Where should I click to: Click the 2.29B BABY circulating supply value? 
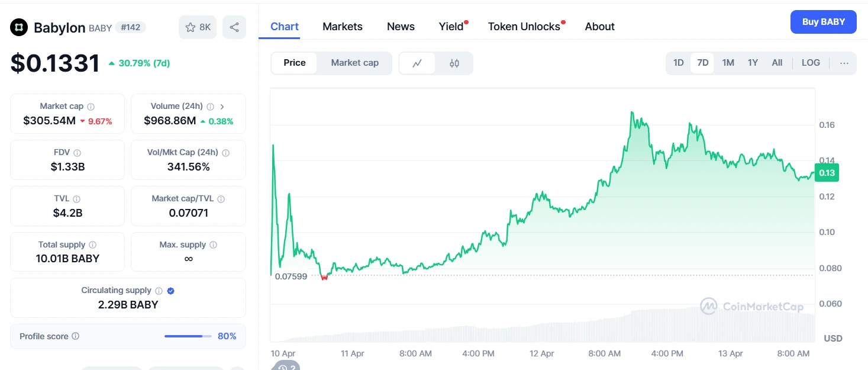128,305
